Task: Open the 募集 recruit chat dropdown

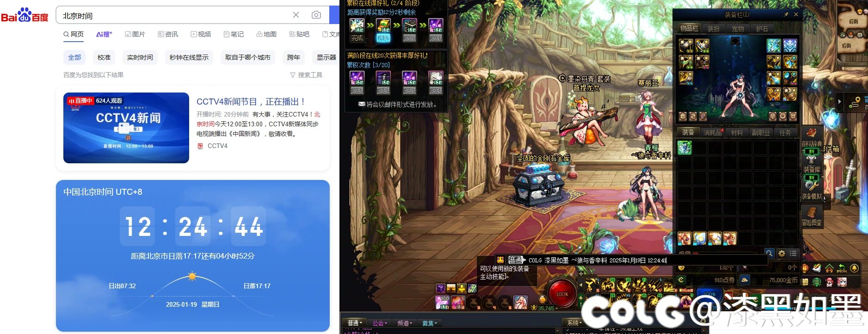Action: (x=430, y=323)
